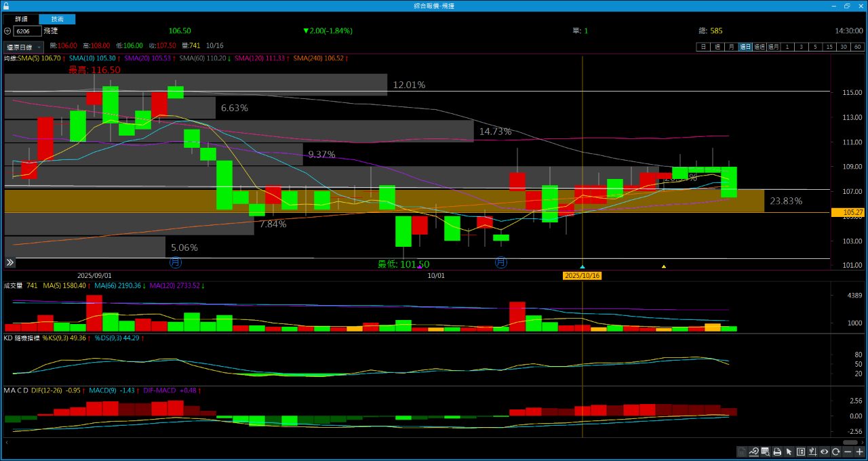Select the 3 minute period button
868x461 pixels.
(802, 47)
